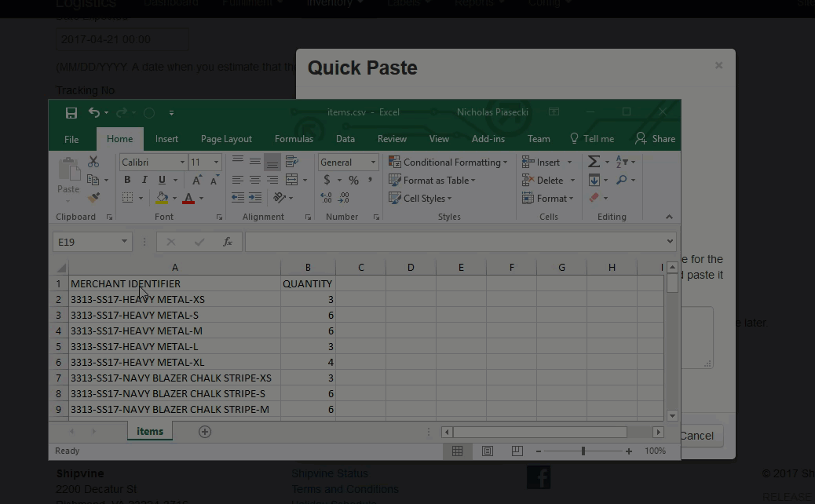Click the Undo arrow icon
This screenshot has width=815, height=504.
point(94,112)
